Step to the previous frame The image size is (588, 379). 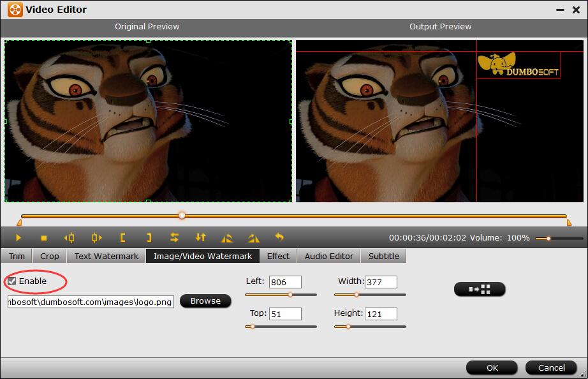point(70,238)
